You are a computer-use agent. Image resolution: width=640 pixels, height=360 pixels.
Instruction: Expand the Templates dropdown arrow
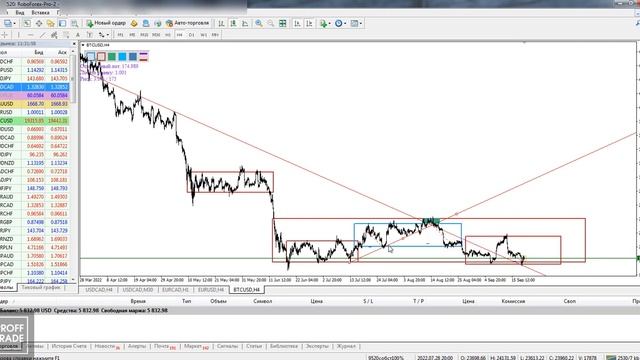[x=360, y=23]
